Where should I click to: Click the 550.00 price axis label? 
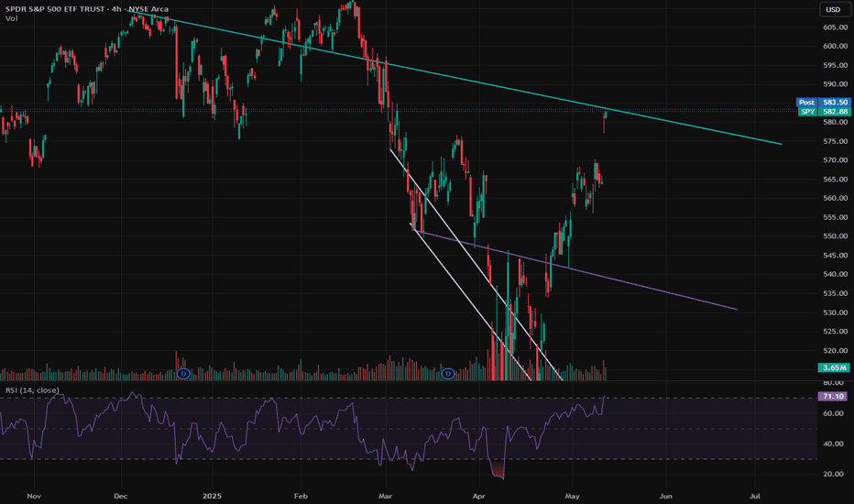[x=835, y=236]
